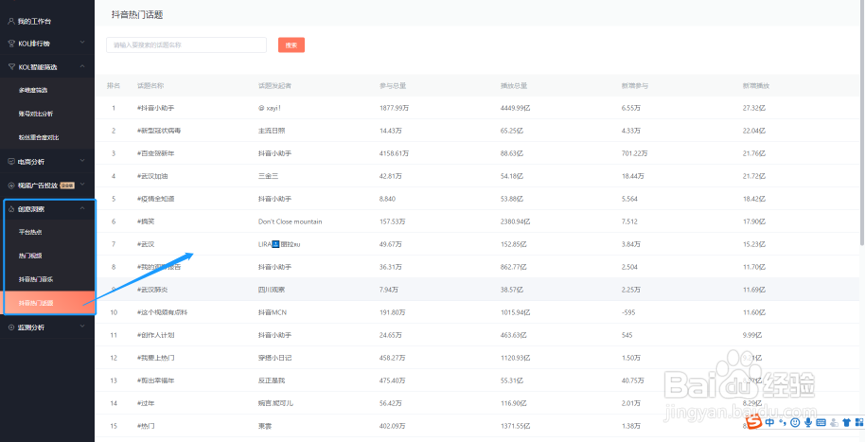Click the 话题名称 column header
Image resolution: width=865 pixels, height=442 pixels.
151,86
